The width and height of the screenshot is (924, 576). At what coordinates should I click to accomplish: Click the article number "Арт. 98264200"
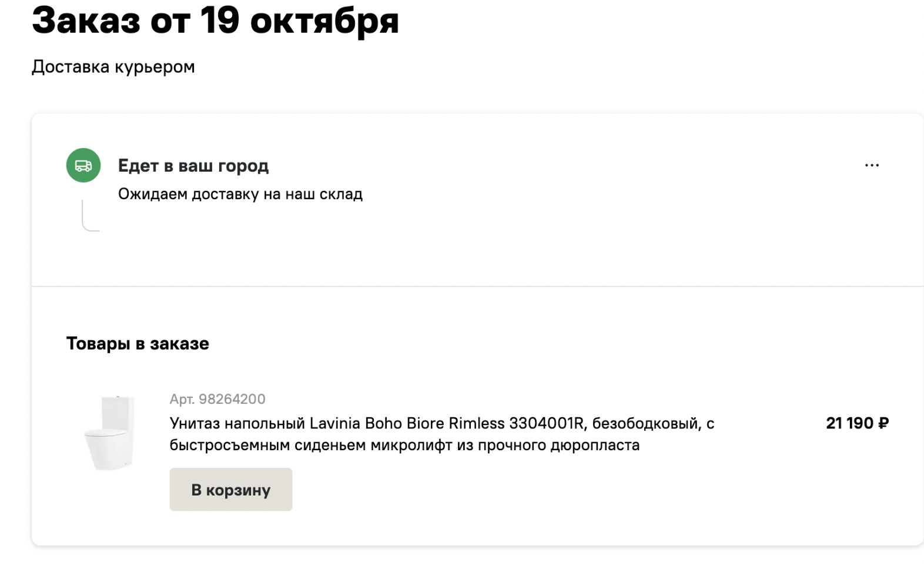[x=217, y=399]
